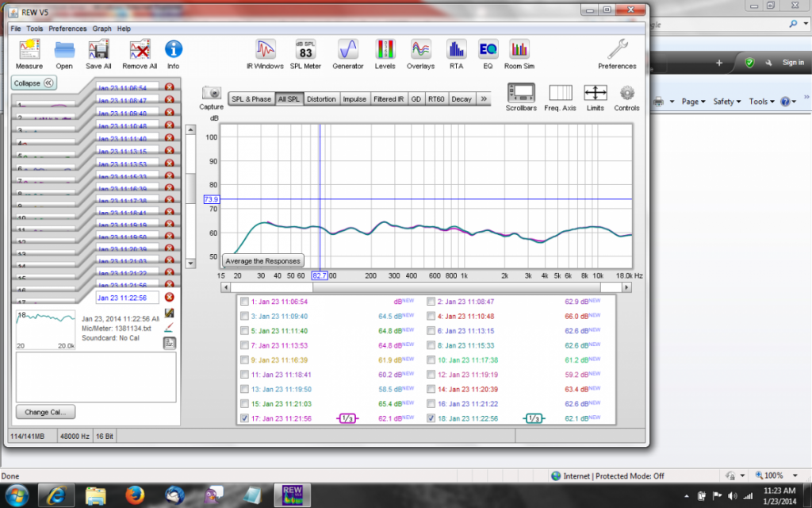Enable trace 12: Jan 23 11:19:19
This screenshot has height=508, width=812.
(431, 375)
